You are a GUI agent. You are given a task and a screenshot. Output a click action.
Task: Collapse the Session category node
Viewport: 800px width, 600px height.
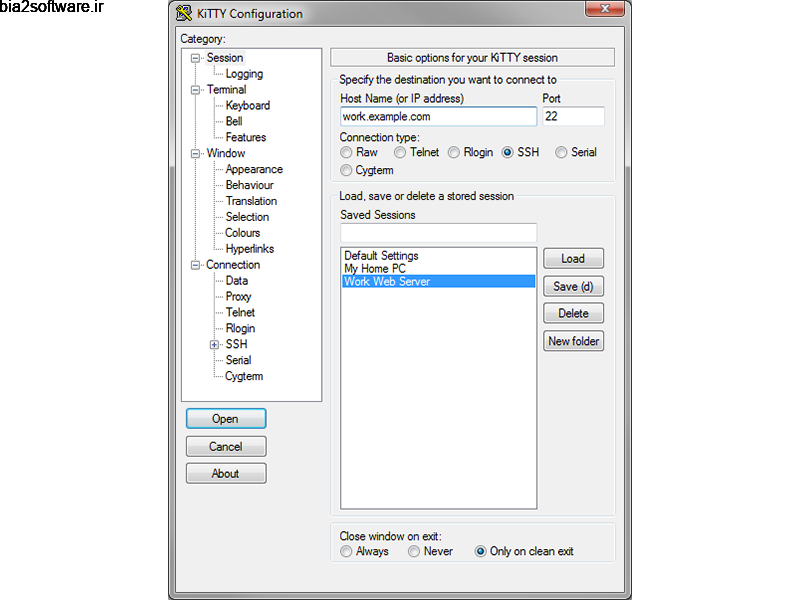click(196, 58)
